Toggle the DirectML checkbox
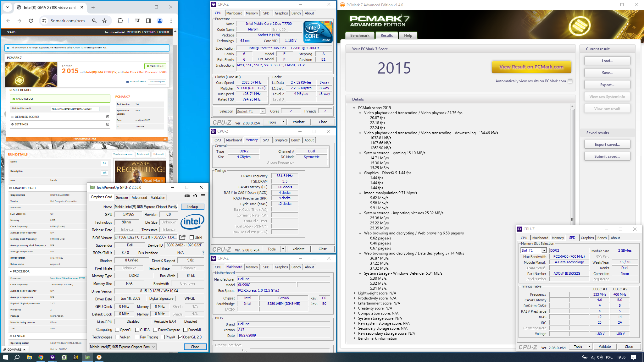The width and height of the screenshot is (644, 362). (186, 330)
